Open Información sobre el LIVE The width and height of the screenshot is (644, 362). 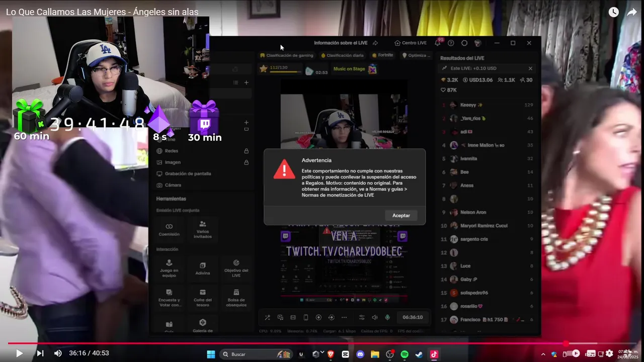[x=341, y=43]
